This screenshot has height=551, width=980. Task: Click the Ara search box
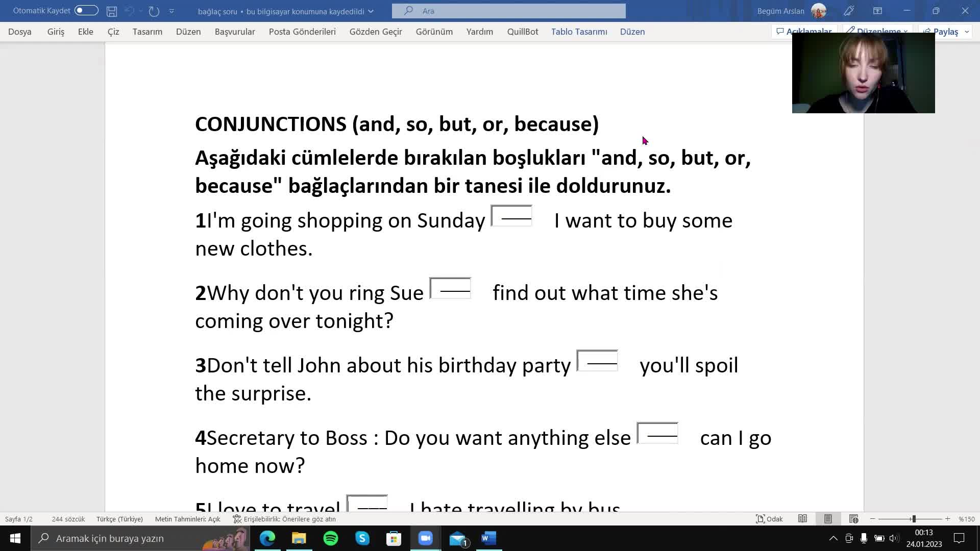pyautogui.click(x=509, y=11)
